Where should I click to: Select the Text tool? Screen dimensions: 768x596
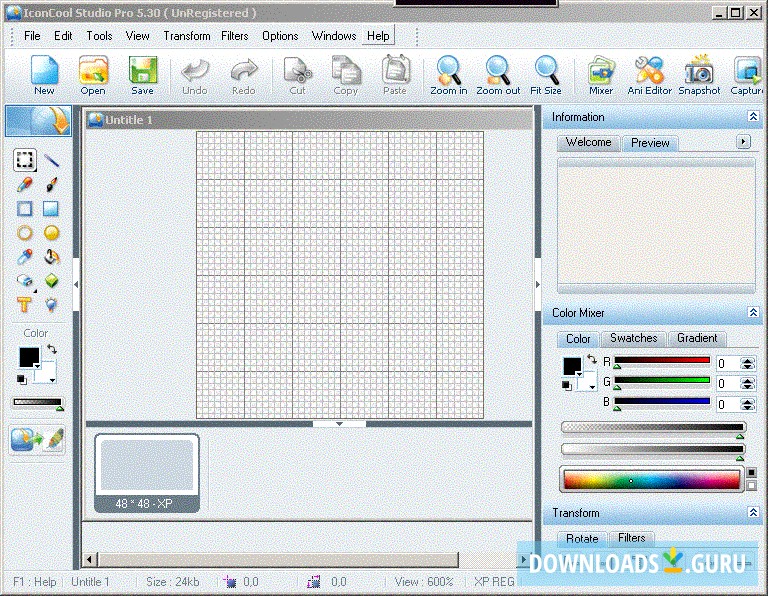tap(24, 305)
